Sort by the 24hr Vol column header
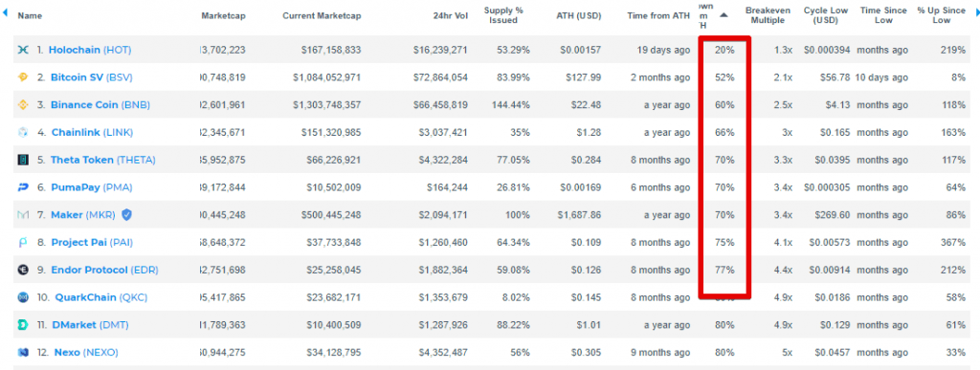The image size is (980, 370). (x=452, y=16)
